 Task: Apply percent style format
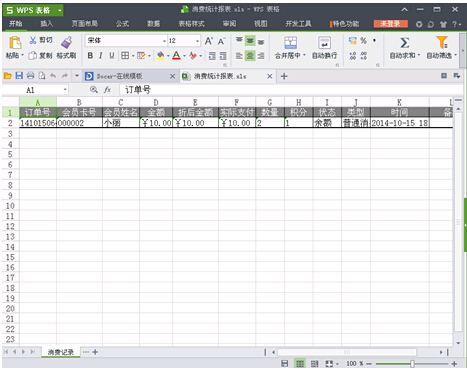point(363,41)
